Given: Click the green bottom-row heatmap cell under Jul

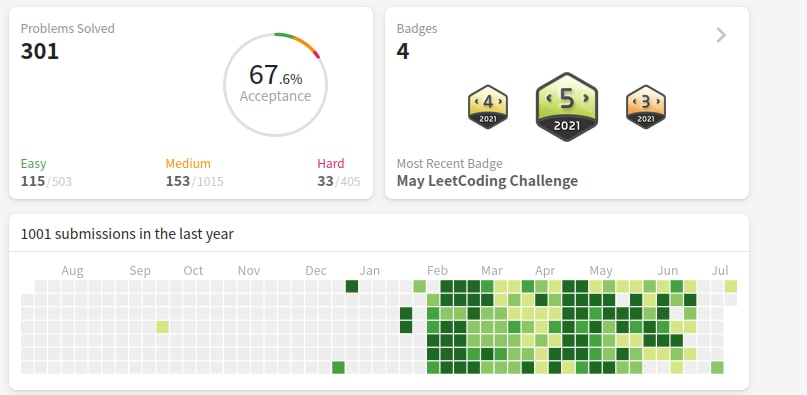Looking at the screenshot, I should [717, 367].
